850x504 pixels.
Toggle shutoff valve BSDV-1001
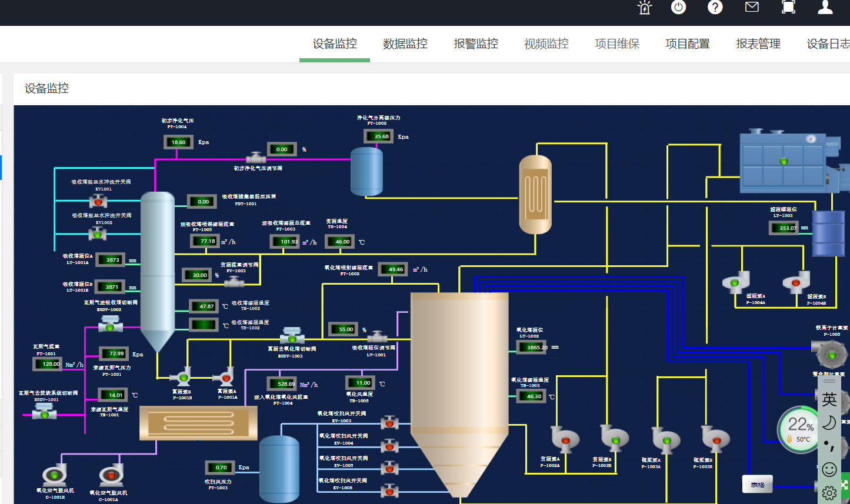[44, 413]
